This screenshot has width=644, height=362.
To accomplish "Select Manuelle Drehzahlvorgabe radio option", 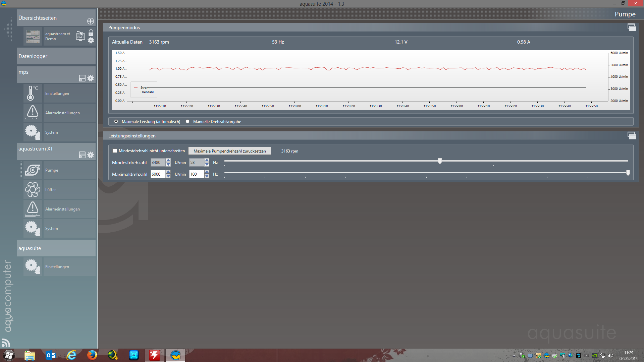I will pos(187,122).
